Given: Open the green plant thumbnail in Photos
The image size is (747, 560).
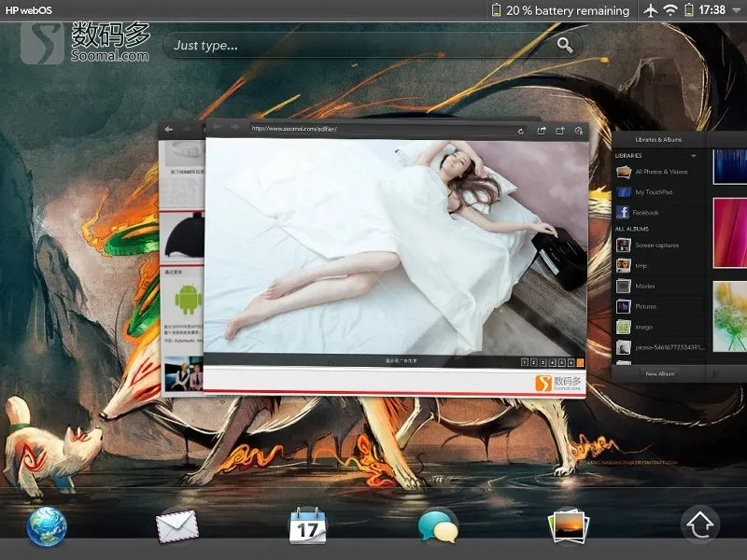Looking at the screenshot, I should [730, 316].
